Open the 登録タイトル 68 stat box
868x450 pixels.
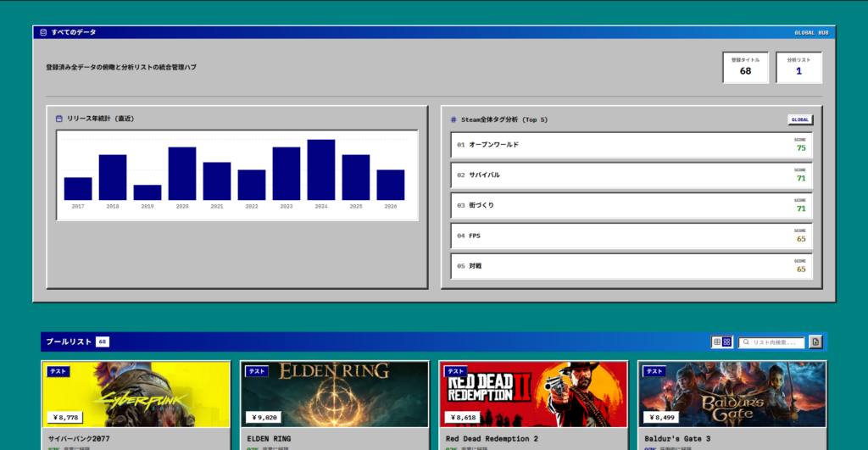pyautogui.click(x=745, y=68)
